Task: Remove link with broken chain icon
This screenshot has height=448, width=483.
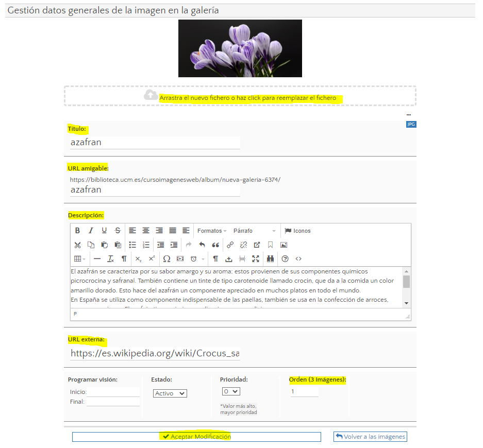Action: (244, 245)
